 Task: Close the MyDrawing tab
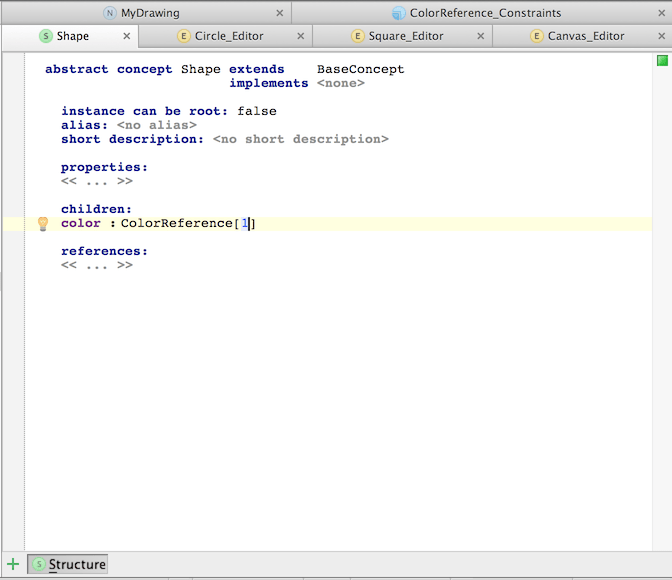[x=280, y=13]
